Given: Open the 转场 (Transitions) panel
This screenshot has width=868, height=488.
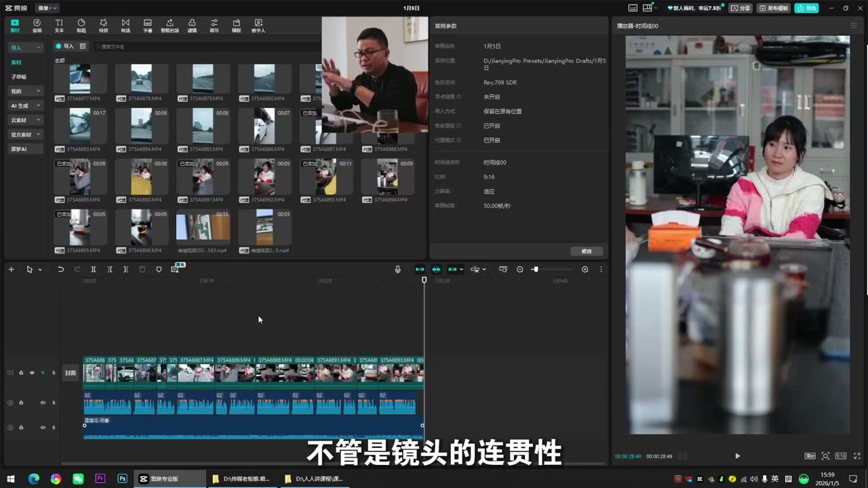Looking at the screenshot, I should tap(125, 26).
